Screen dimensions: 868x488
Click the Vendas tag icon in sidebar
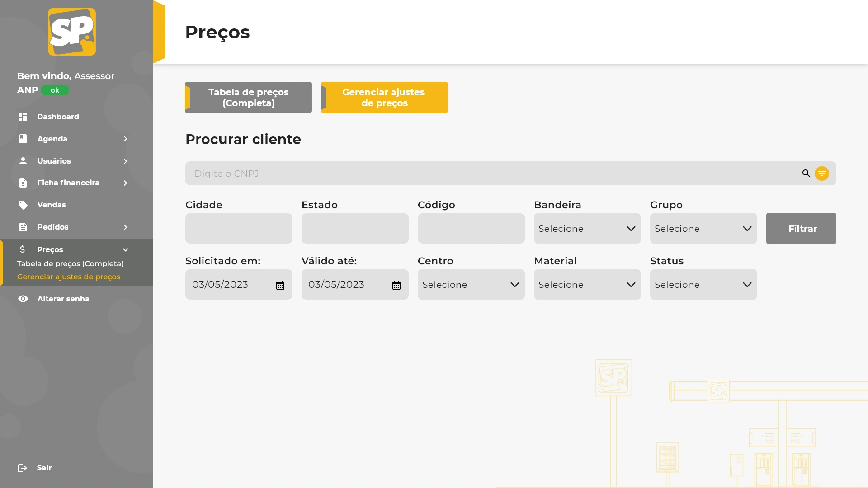[23, 205]
